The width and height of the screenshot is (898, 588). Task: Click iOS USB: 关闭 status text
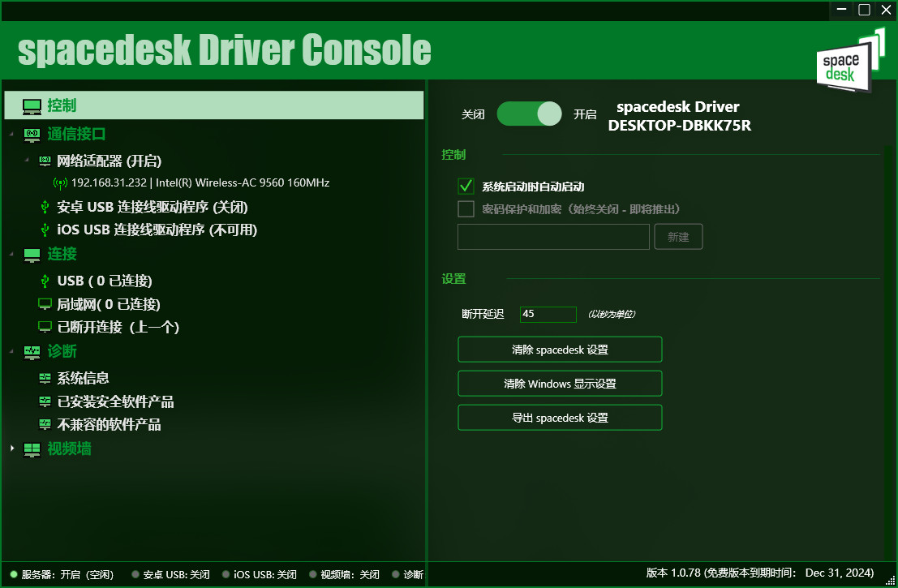[265, 574]
